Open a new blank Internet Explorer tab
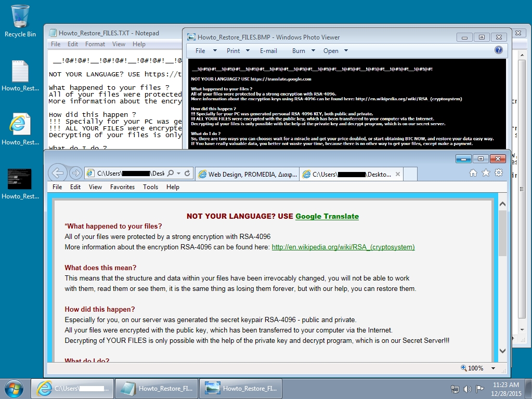The image size is (532, 399). tap(410, 174)
